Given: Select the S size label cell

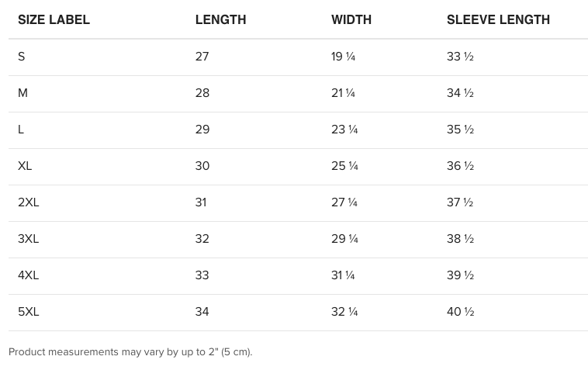Looking at the screenshot, I should click(22, 57).
